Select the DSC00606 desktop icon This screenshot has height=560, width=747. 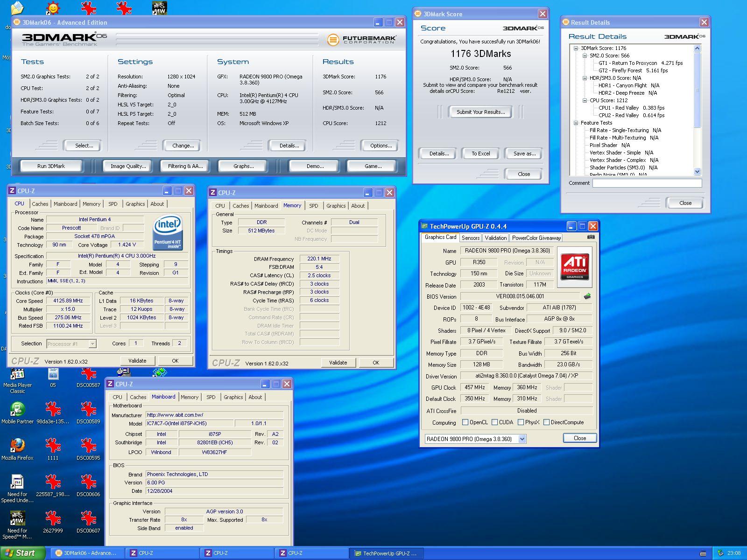click(x=88, y=486)
